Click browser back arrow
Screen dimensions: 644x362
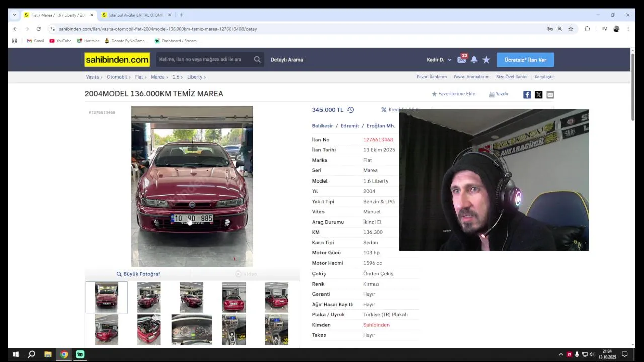pos(15,29)
